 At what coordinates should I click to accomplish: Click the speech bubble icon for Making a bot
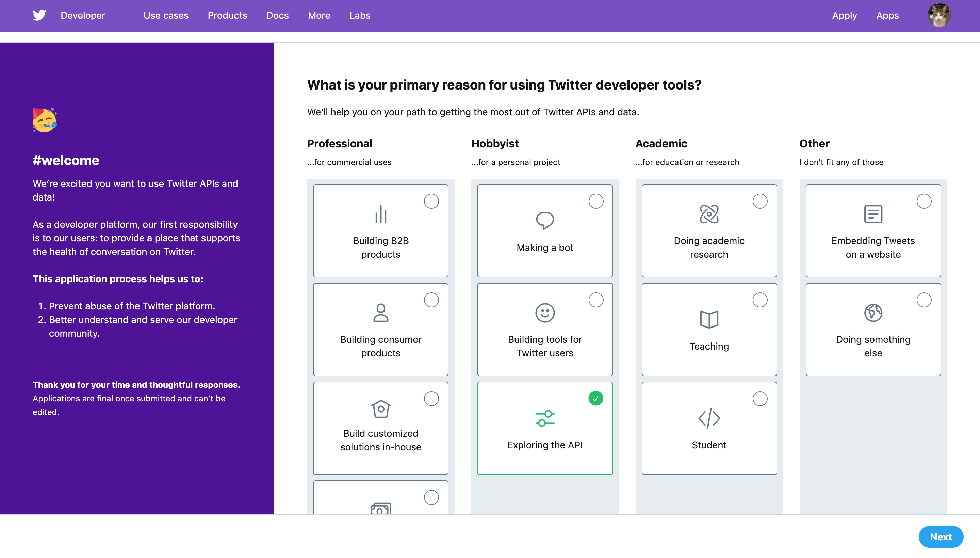pyautogui.click(x=544, y=220)
